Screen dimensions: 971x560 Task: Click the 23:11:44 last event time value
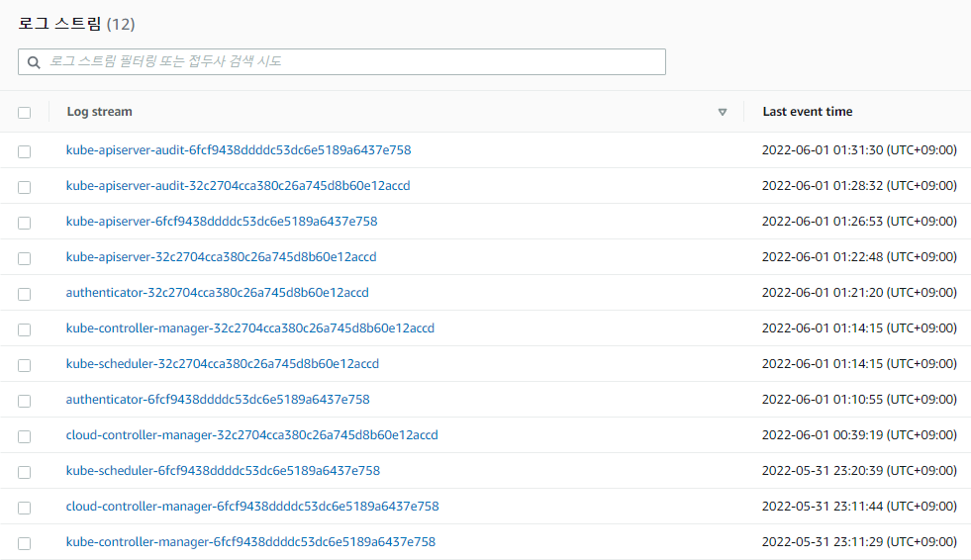pyautogui.click(x=859, y=507)
